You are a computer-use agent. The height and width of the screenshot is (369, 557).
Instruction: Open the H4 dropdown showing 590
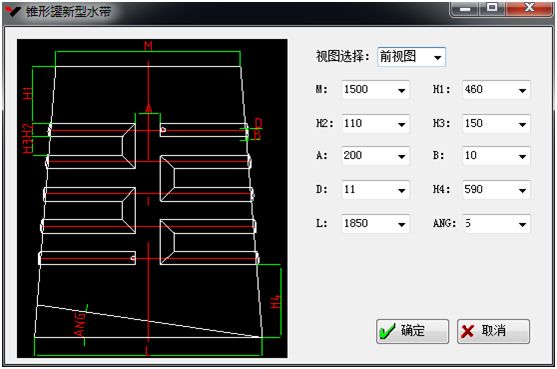(x=522, y=190)
